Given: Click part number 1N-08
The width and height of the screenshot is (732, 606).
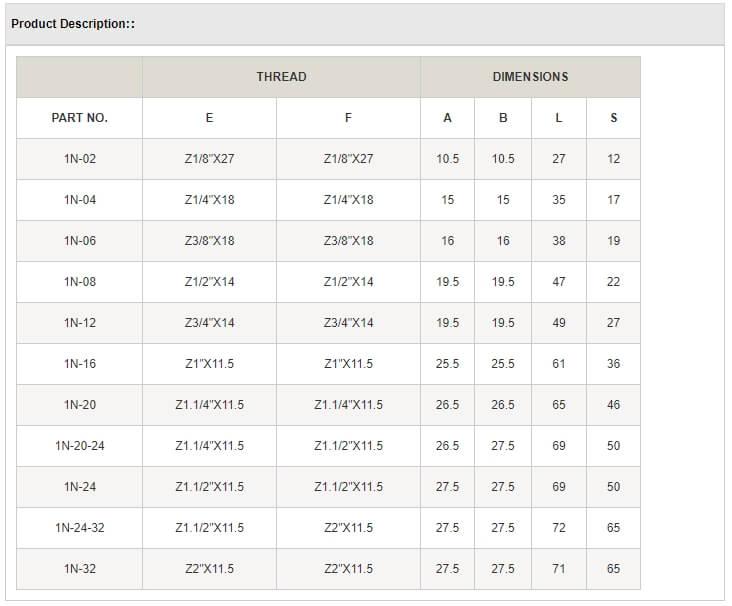Looking at the screenshot, I should coord(79,282).
